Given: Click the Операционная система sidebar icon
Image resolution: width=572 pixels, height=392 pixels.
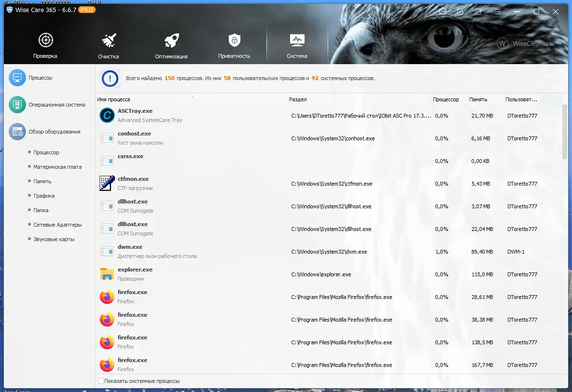Looking at the screenshot, I should pos(17,105).
